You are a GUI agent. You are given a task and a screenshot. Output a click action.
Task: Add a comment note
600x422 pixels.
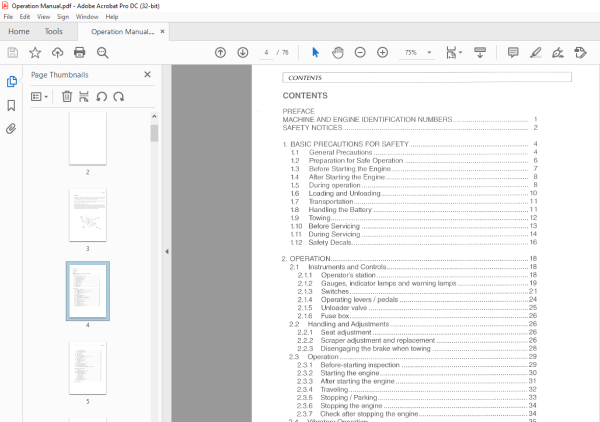point(513,52)
